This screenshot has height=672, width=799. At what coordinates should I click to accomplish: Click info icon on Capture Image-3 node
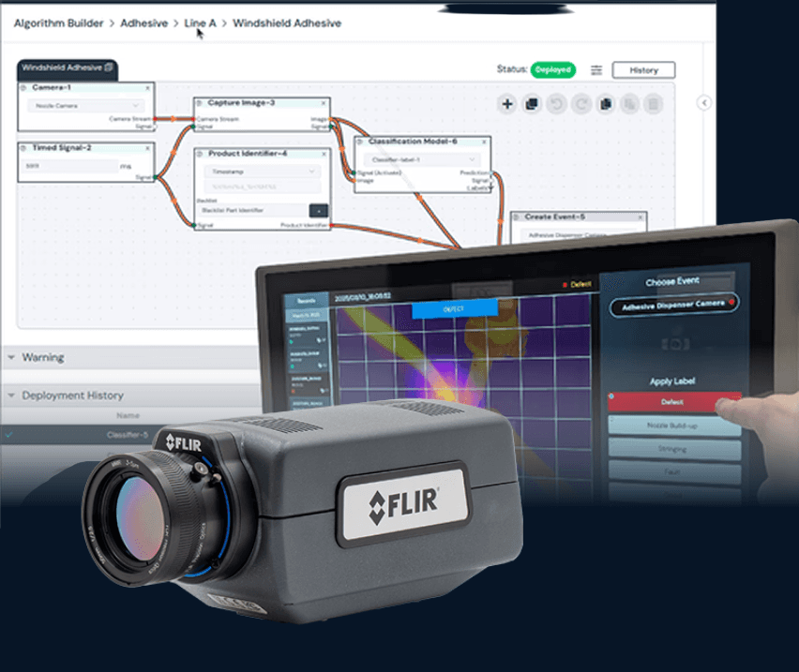click(x=199, y=103)
